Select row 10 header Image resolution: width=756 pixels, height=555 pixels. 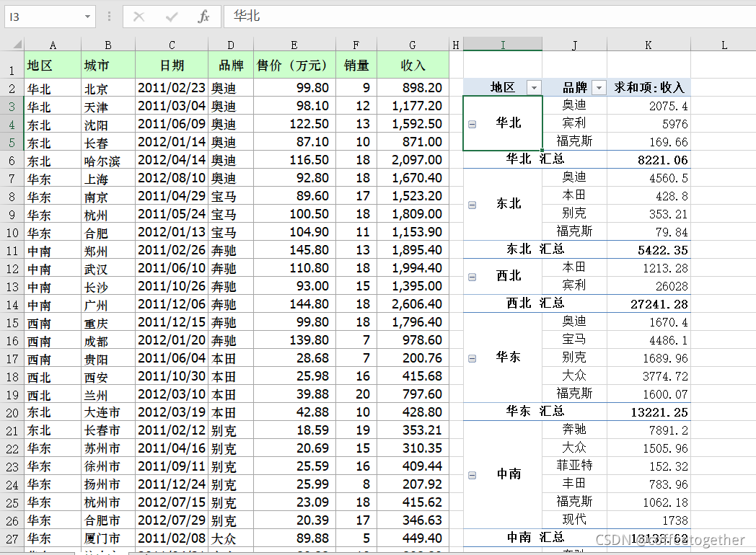click(12, 234)
